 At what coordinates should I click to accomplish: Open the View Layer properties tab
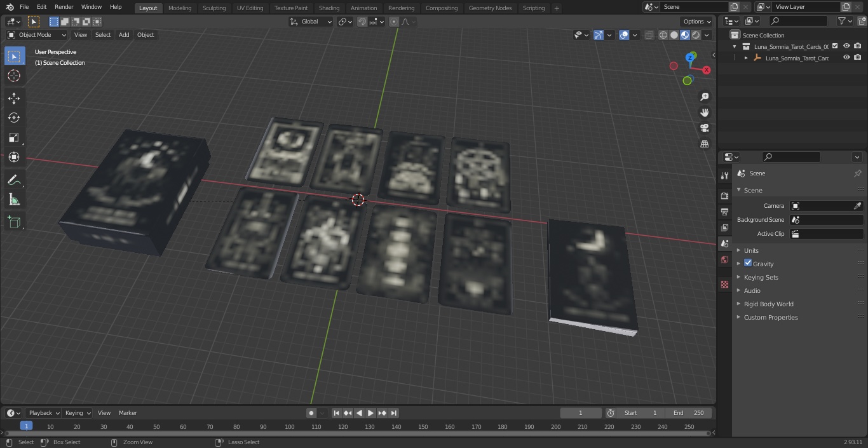coord(724,227)
